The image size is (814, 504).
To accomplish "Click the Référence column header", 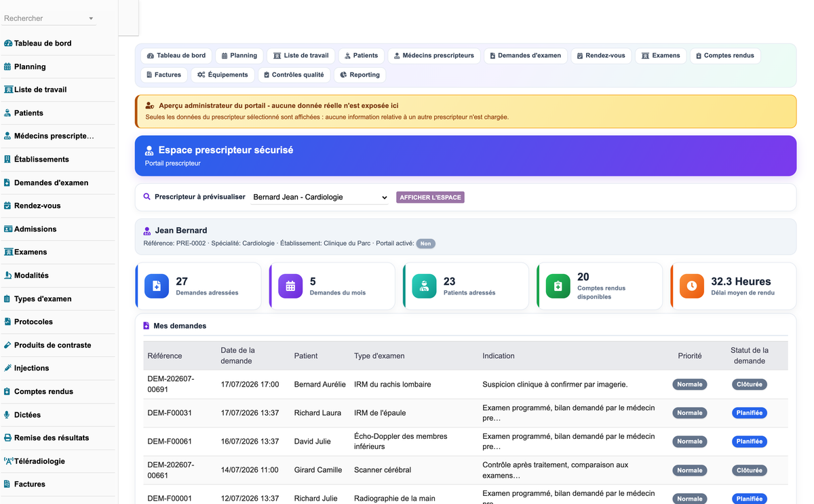I will click(165, 355).
